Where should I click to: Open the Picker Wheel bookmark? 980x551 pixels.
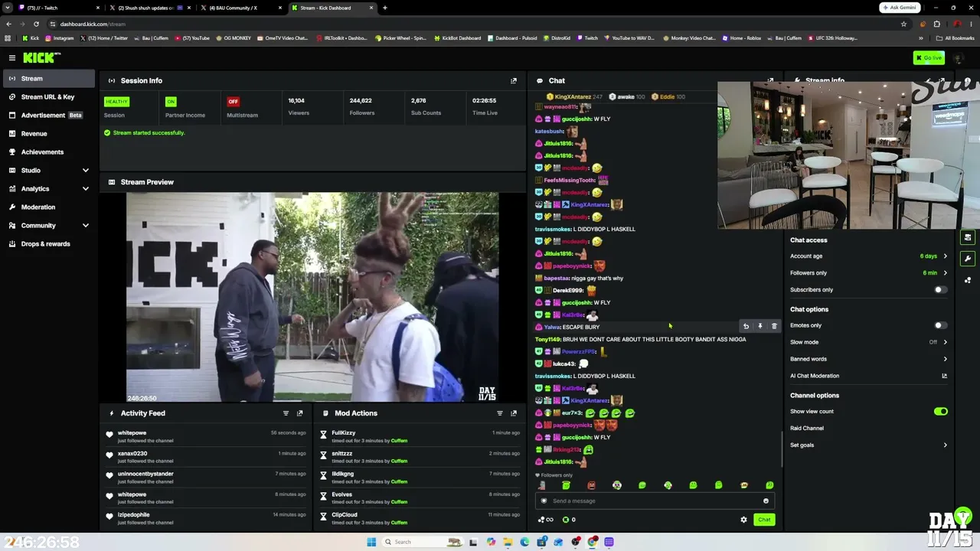pyautogui.click(x=400, y=38)
